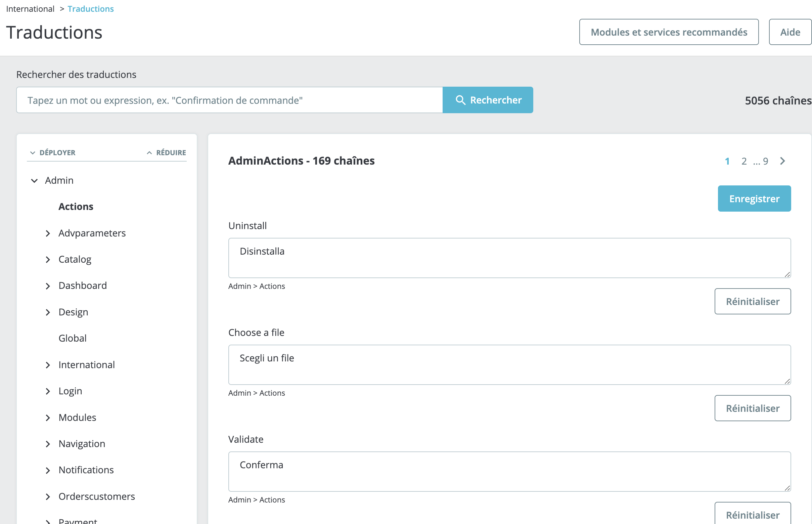812x524 pixels.
Task: Expand the Dashboard tree node
Action: coord(48,286)
